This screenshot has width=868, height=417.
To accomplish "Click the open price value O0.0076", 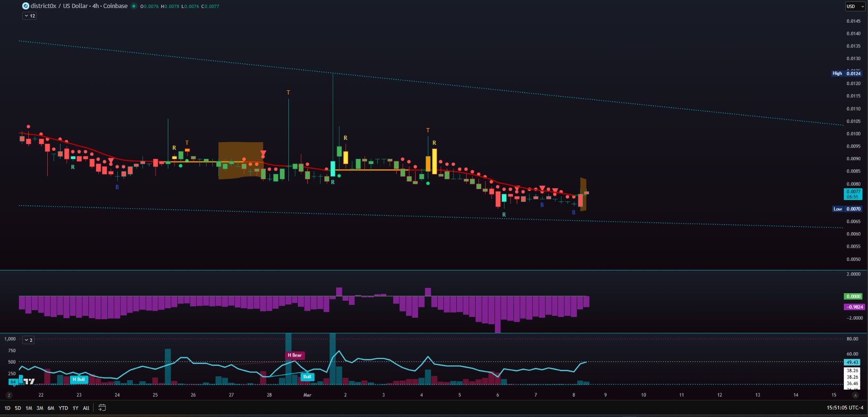I will 149,7.
